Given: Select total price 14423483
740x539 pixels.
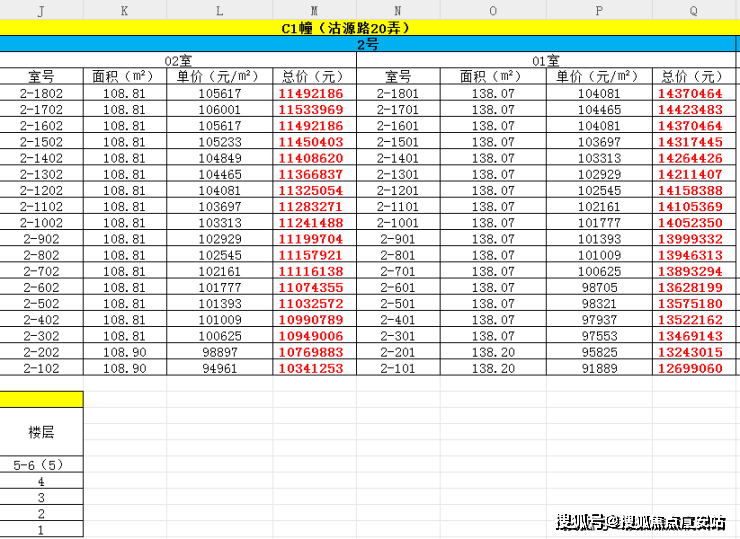Looking at the screenshot, I should [x=694, y=109].
